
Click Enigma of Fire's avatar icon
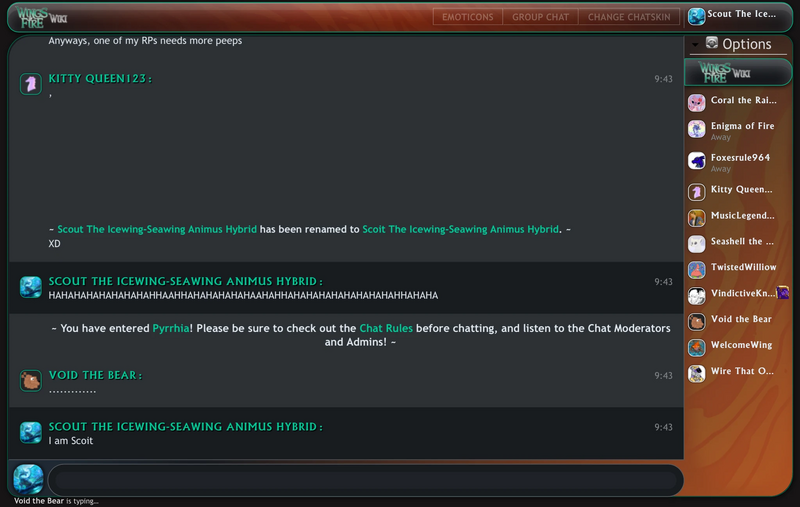coord(697,129)
